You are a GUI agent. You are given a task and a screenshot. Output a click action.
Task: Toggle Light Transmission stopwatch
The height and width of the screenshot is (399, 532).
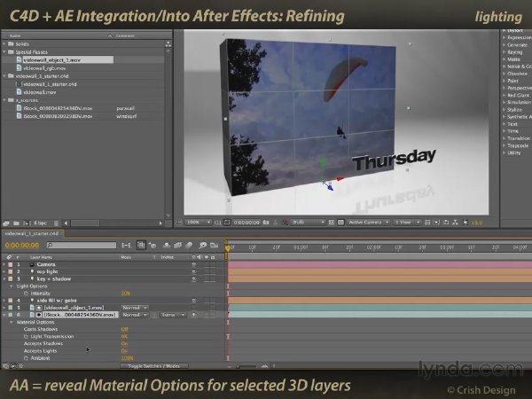pyautogui.click(x=26, y=336)
